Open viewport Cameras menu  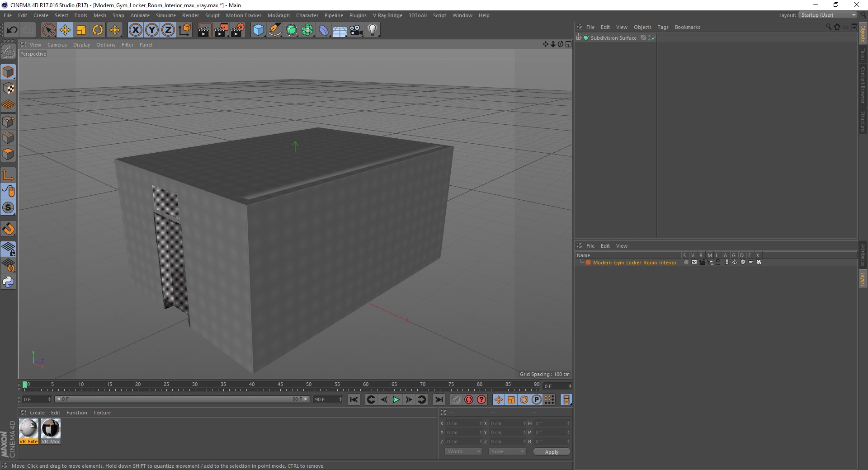tap(57, 45)
